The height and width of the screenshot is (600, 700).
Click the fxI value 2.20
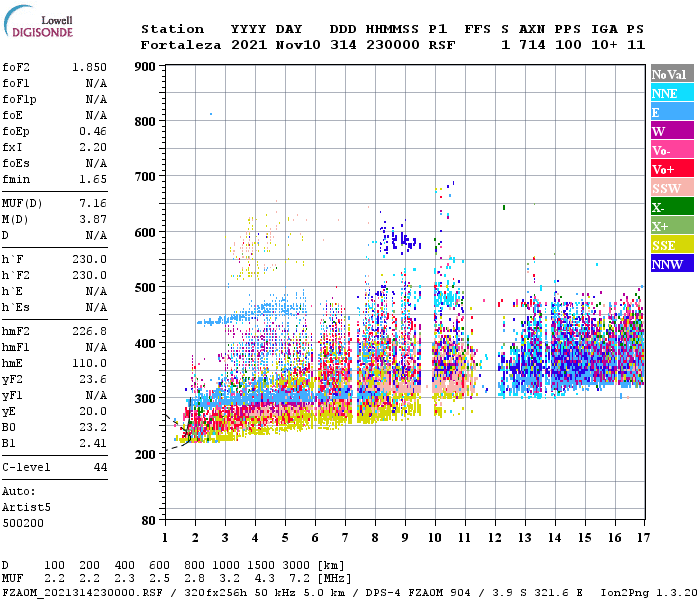click(93, 147)
